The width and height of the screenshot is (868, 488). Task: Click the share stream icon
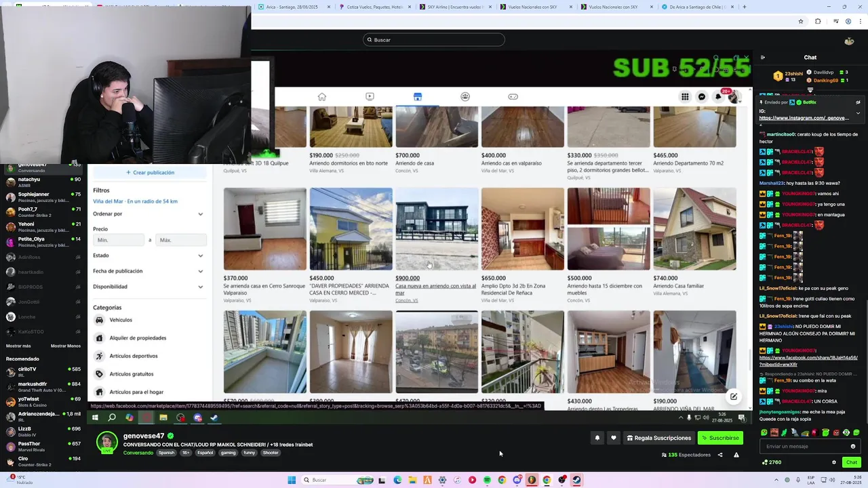click(x=720, y=455)
